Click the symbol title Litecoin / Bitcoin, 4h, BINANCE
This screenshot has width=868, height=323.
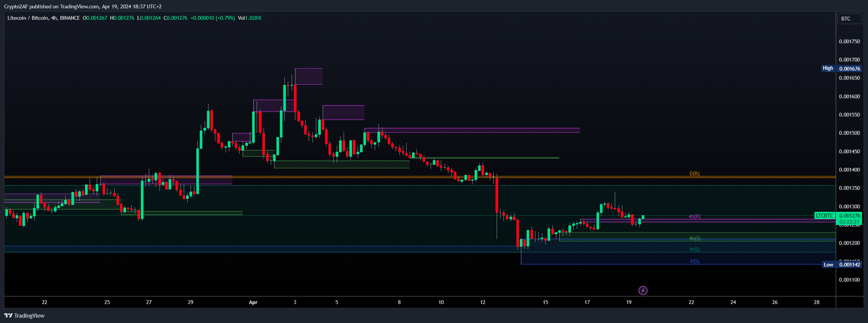44,18
